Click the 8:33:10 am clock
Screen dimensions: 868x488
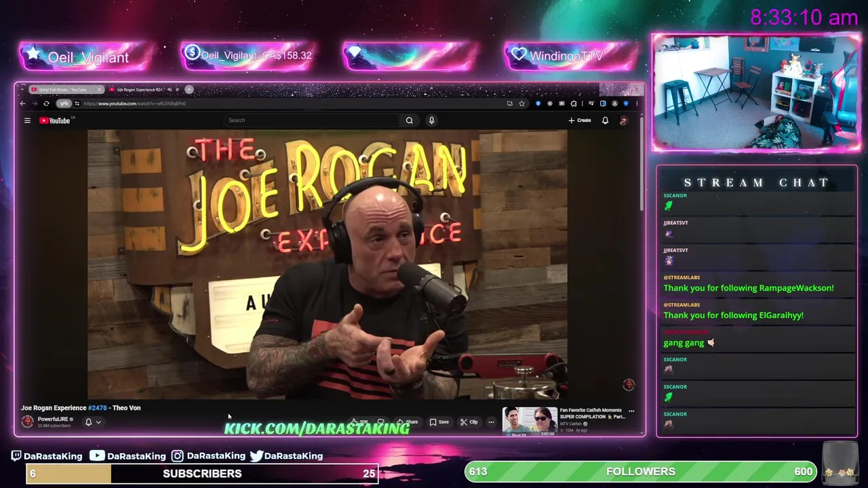pos(804,18)
